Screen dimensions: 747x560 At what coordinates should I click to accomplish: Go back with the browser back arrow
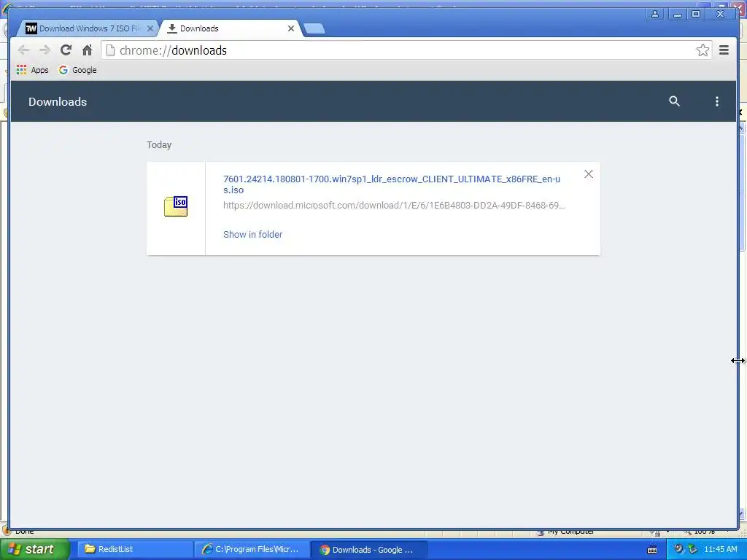point(23,50)
